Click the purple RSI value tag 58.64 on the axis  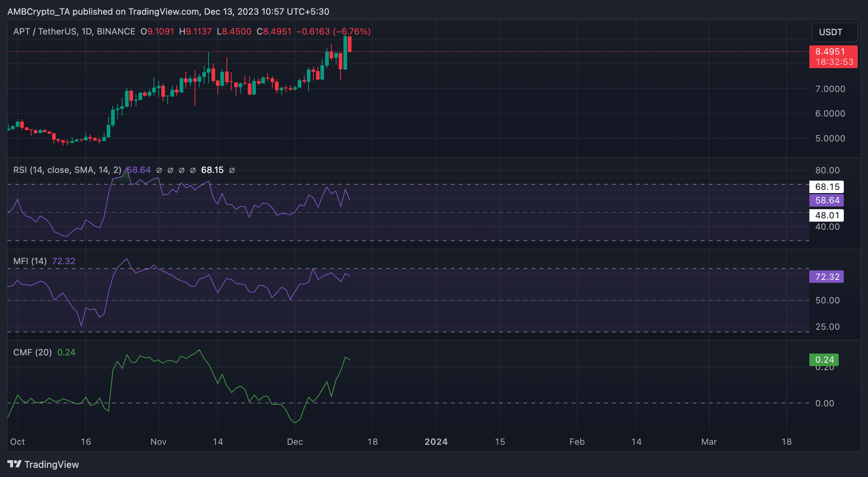(x=826, y=200)
